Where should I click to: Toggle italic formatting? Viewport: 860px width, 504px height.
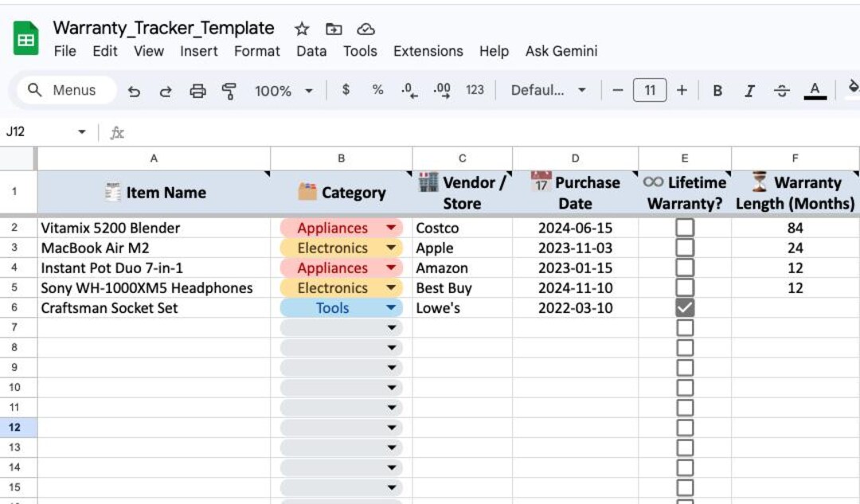[749, 91]
